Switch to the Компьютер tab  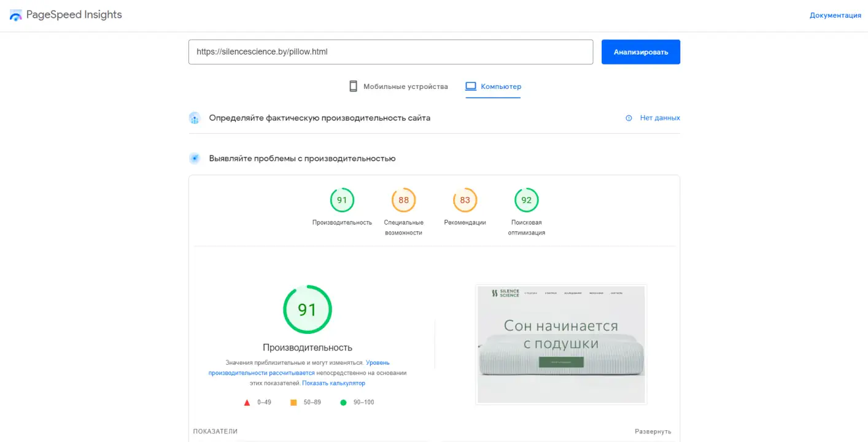point(500,87)
